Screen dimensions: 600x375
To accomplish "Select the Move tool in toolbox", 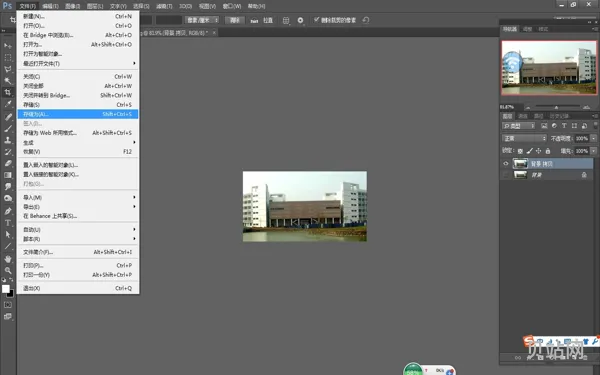I will [x=8, y=46].
